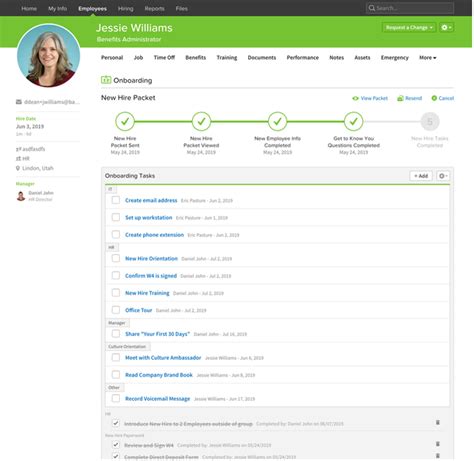
Task: Check the Create email address task
Action: 116,200
